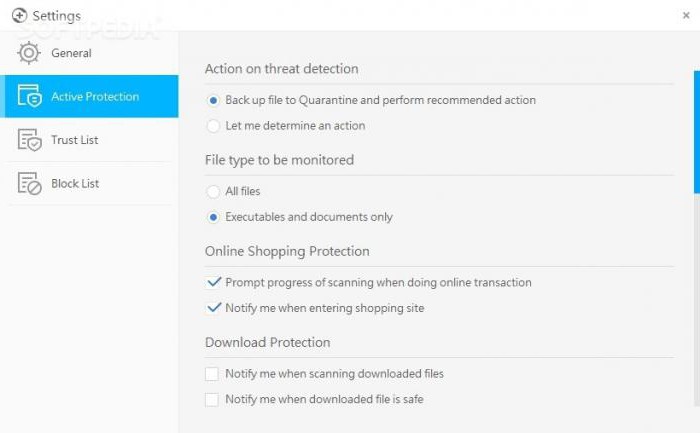The width and height of the screenshot is (700, 433).
Task: Uncheck Prompt progress of scanning checkbox
Action: 212,283
